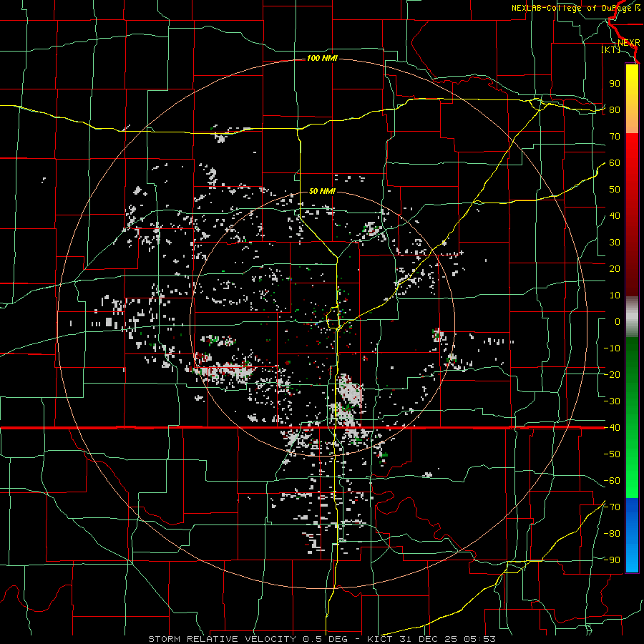Image resolution: width=644 pixels, height=644 pixels.
Task: Click the positive "80" scale value
Action: (x=615, y=109)
